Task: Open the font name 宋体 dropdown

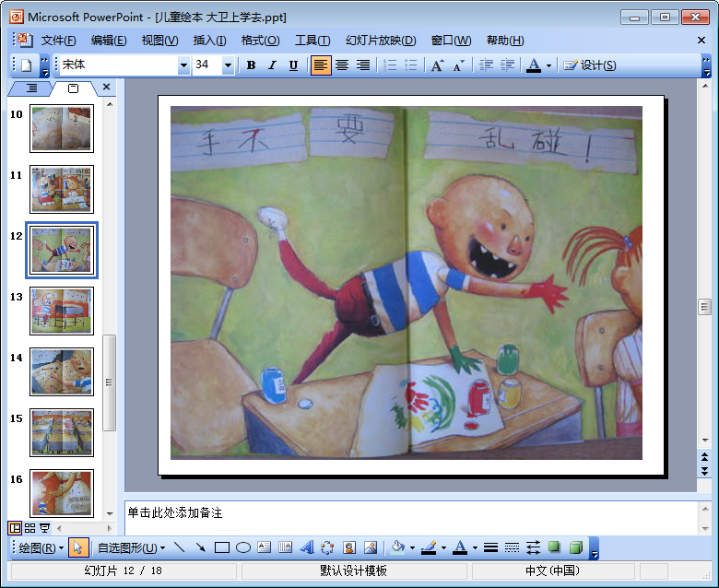Action: click(183, 65)
